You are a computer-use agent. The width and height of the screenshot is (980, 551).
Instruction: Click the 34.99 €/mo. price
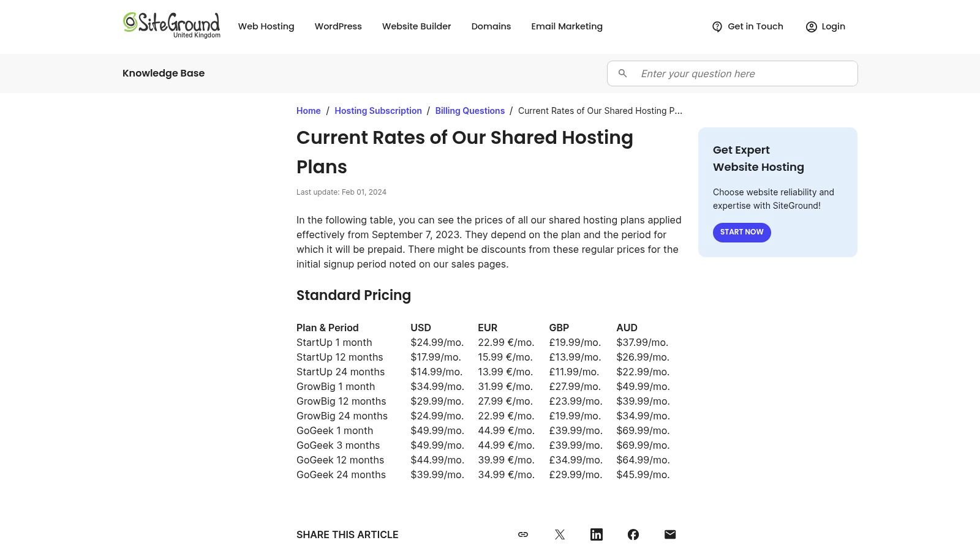point(507,474)
